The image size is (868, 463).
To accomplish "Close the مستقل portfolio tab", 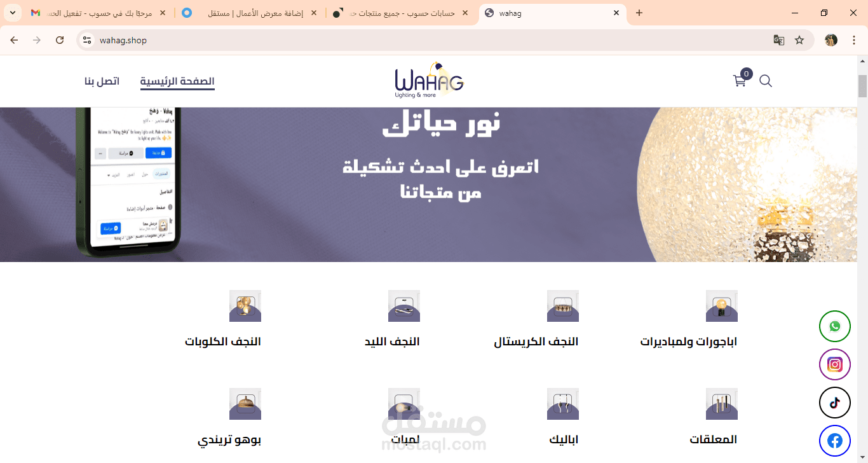I will pos(314,13).
